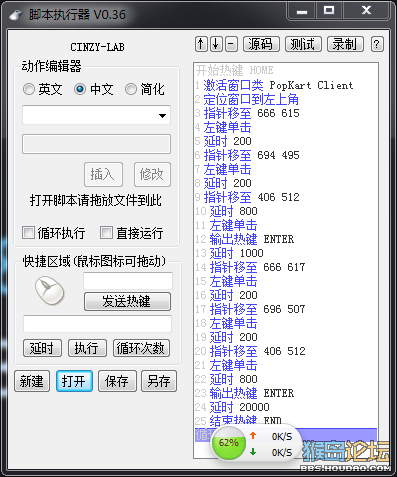
Task: Save as with 另存 button
Action: (x=159, y=381)
